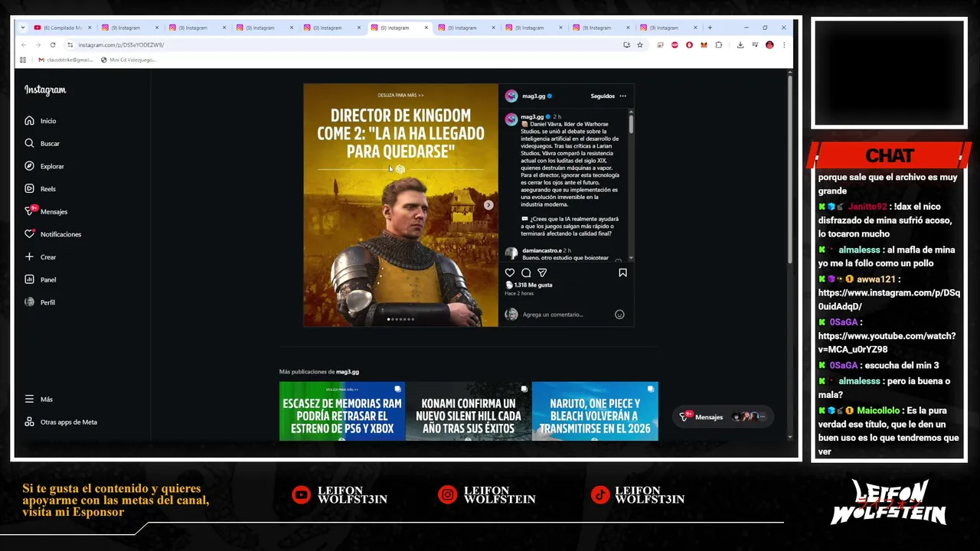Open the Notificaciones heart icon
Image resolution: width=980 pixels, height=551 pixels.
pyautogui.click(x=29, y=234)
